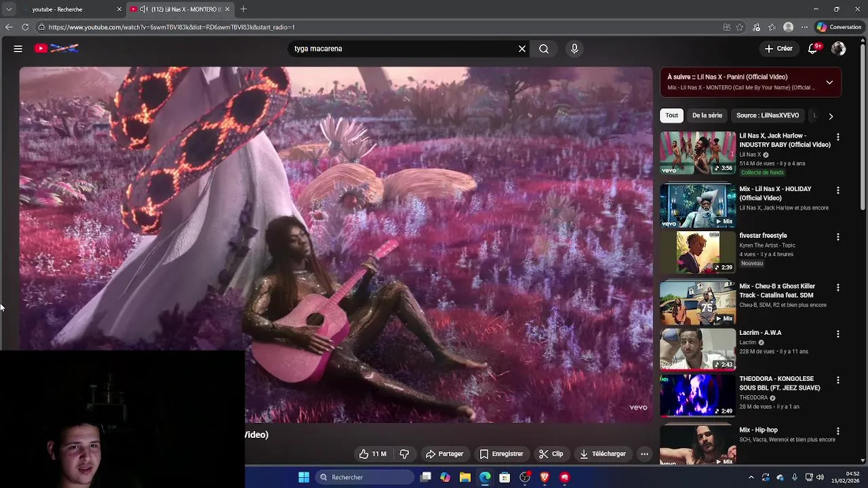Open YouTube notifications bell
The width and height of the screenshot is (868, 488).
813,49
